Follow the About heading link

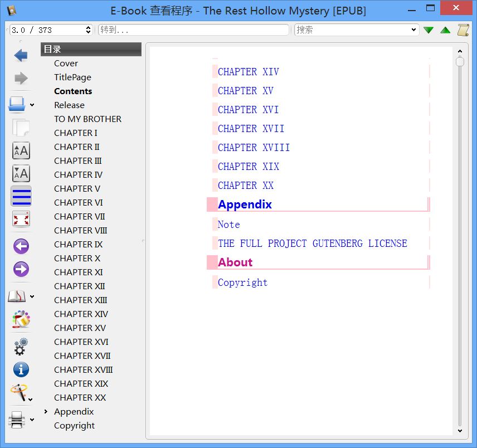[x=235, y=262]
